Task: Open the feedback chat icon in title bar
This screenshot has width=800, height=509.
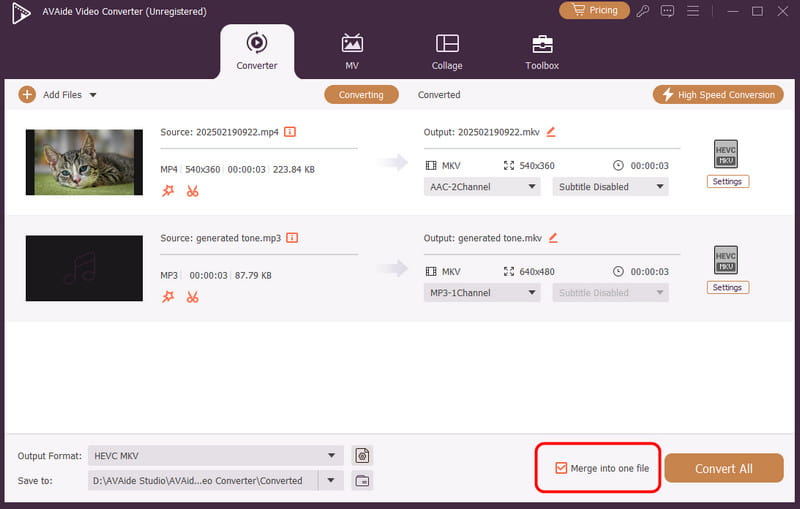Action: [667, 11]
